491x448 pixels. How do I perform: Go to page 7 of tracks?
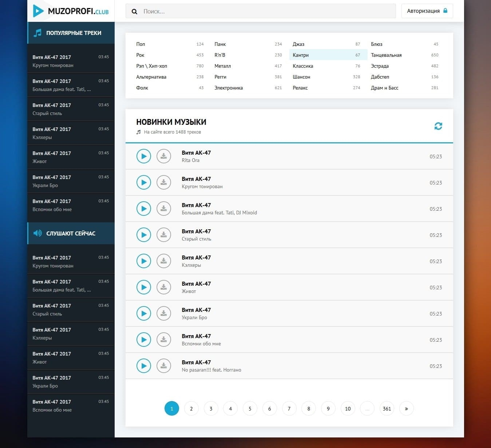coord(289,409)
